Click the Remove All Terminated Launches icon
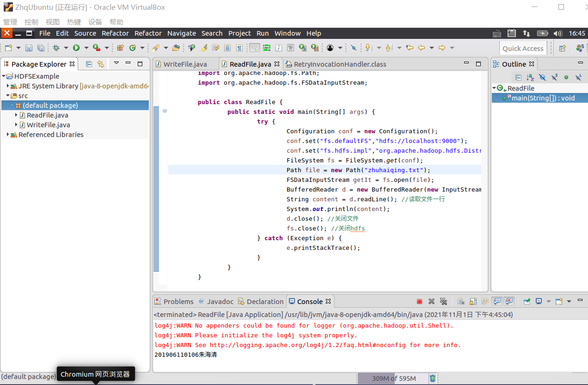The width and height of the screenshot is (588, 385). click(443, 301)
